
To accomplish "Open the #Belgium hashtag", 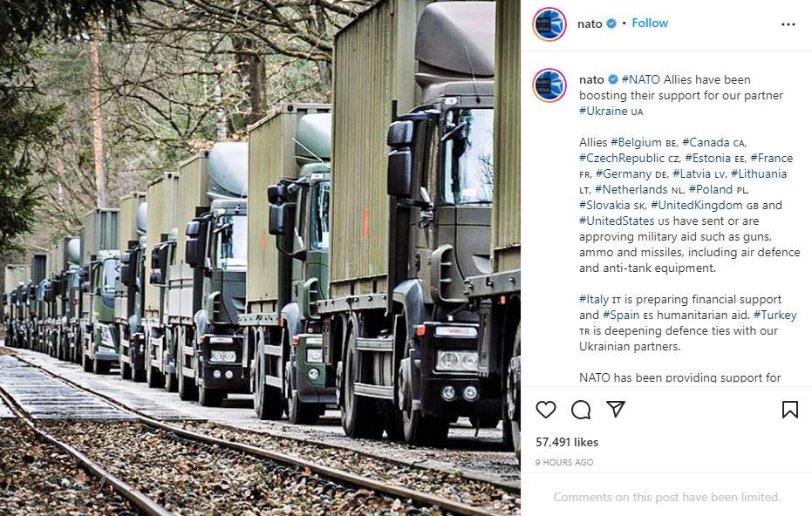I will pos(636,142).
